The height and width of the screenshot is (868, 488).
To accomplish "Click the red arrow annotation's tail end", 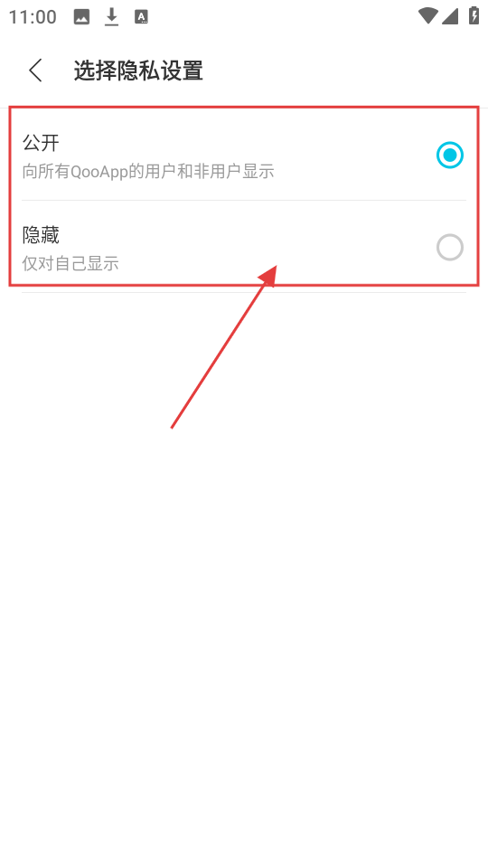I will tap(172, 427).
